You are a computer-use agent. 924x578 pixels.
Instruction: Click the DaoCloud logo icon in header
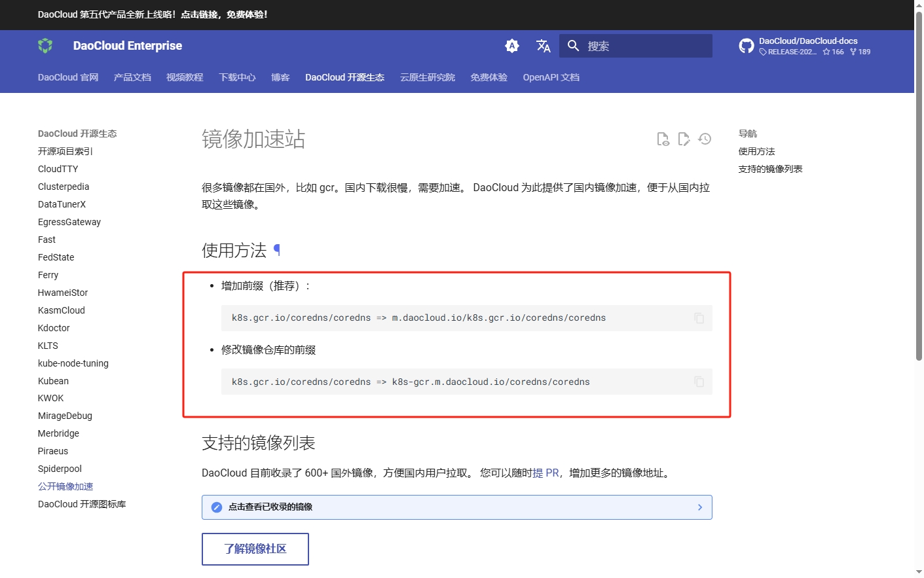point(45,46)
